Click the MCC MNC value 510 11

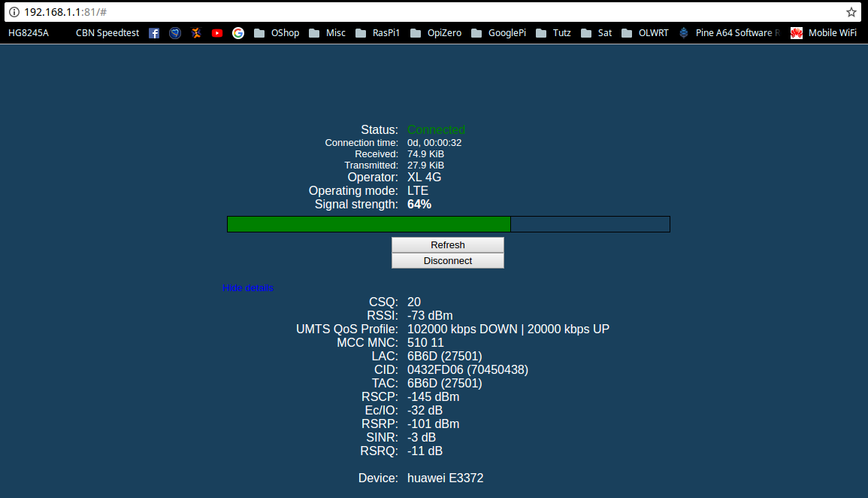[425, 343]
